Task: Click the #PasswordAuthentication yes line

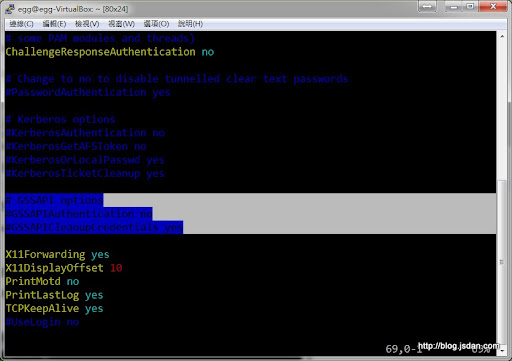Action: pyautogui.click(x=88, y=92)
